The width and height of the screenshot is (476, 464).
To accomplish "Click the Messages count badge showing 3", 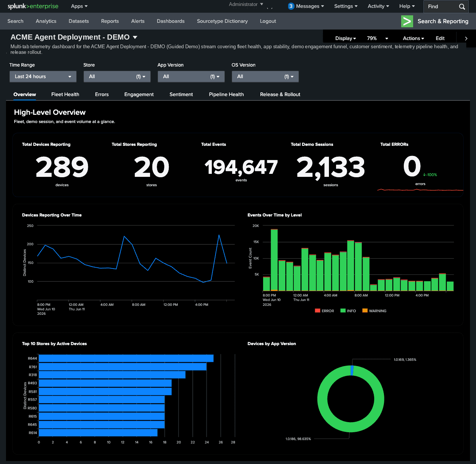I will (291, 6).
